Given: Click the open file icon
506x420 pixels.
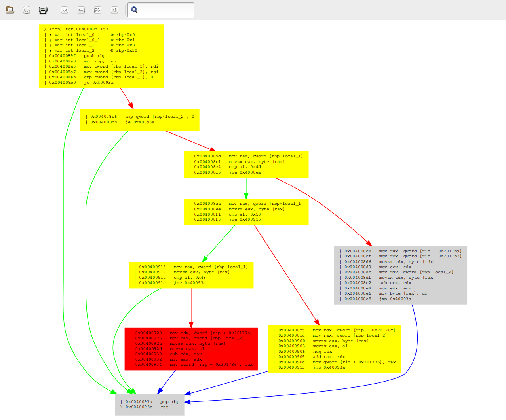Looking at the screenshot, I should 10,9.
